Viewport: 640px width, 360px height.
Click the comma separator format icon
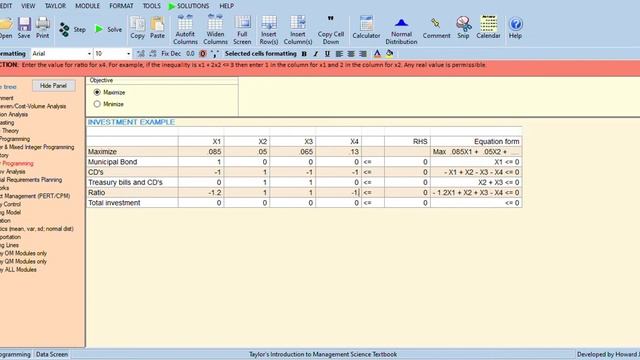click(215, 54)
